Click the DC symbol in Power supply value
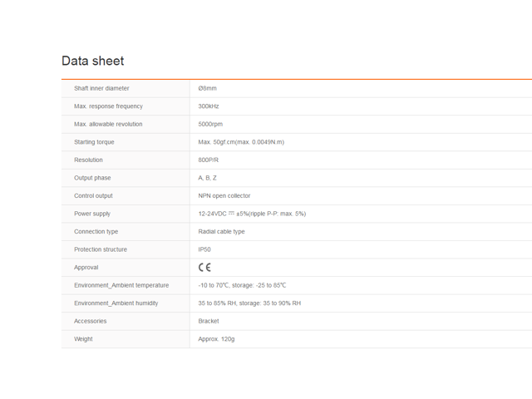Image resolution: width=532 pixels, height=399 pixels. pos(231,214)
